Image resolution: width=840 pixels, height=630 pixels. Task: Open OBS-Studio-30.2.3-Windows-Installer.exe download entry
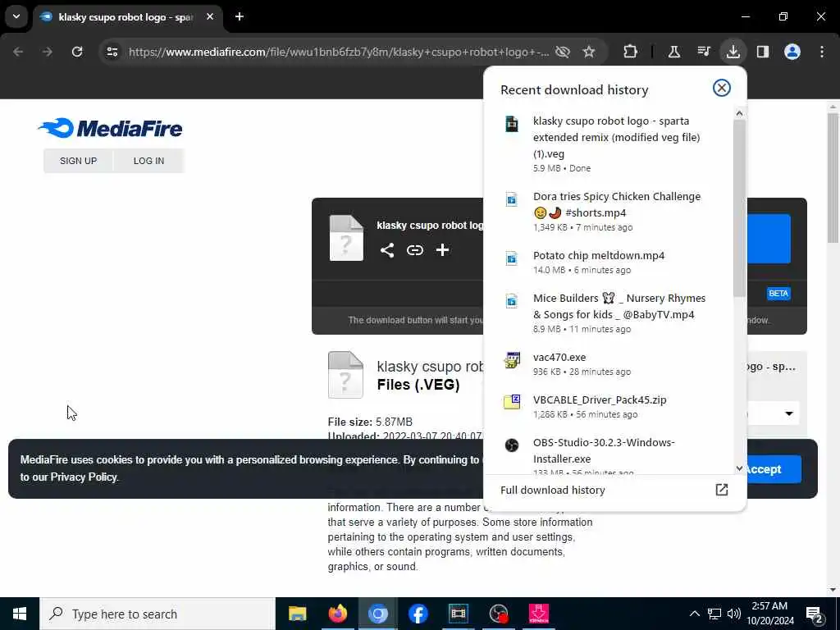click(609, 454)
